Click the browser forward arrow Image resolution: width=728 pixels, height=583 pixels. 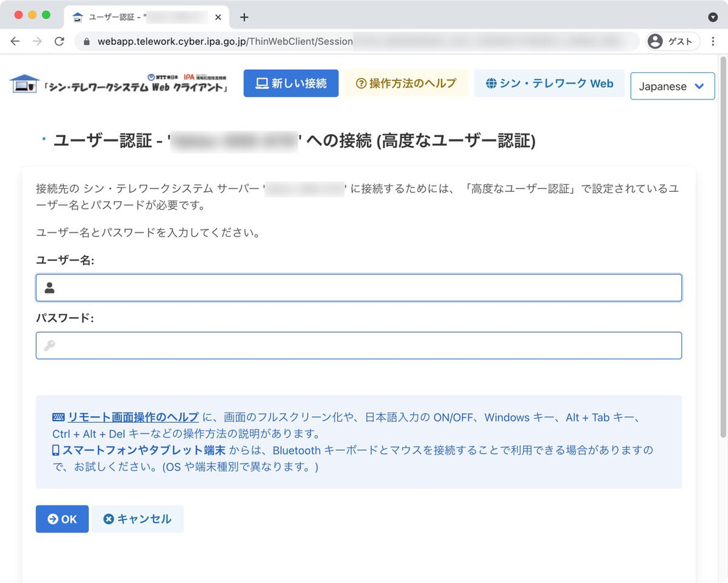[37, 41]
